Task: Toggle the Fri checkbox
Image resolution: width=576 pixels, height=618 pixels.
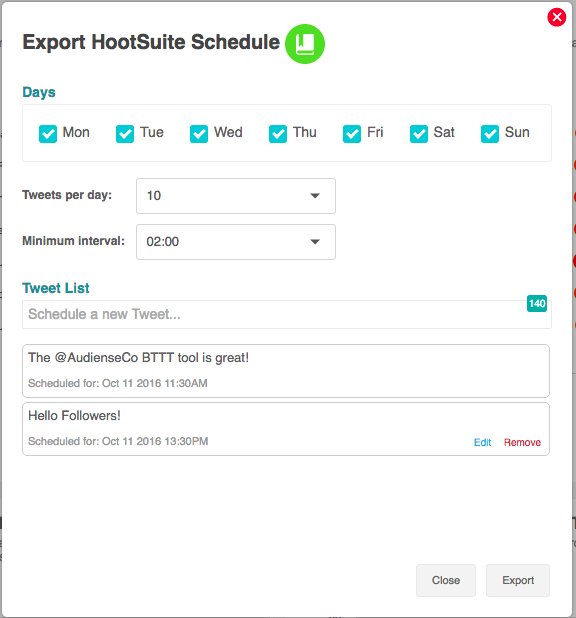Action: pos(352,134)
